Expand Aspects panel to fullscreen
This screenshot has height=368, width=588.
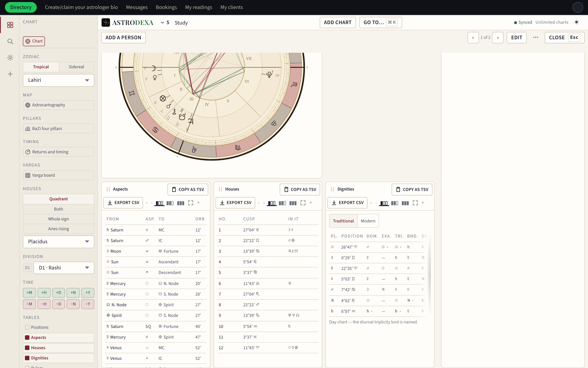tap(190, 203)
